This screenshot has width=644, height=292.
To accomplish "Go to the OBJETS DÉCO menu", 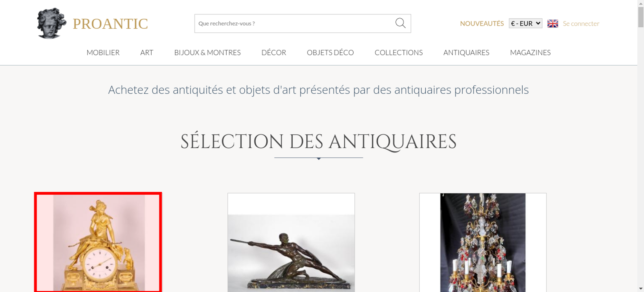I will click(x=330, y=52).
